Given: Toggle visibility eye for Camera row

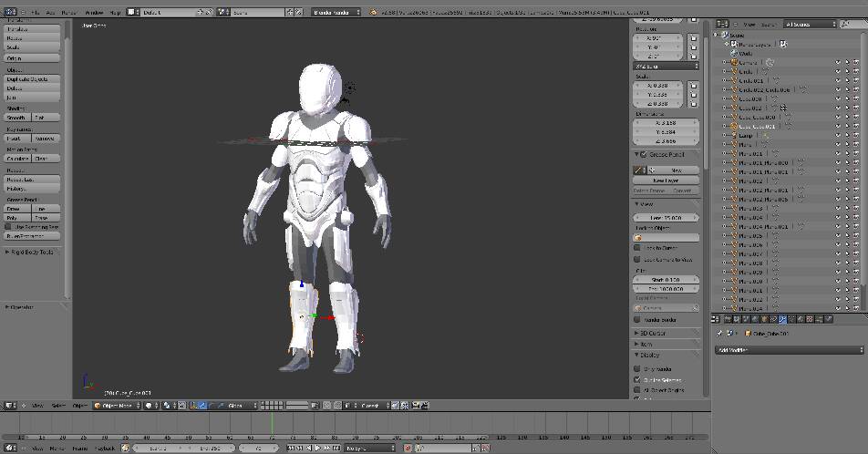Looking at the screenshot, I should tap(838, 63).
